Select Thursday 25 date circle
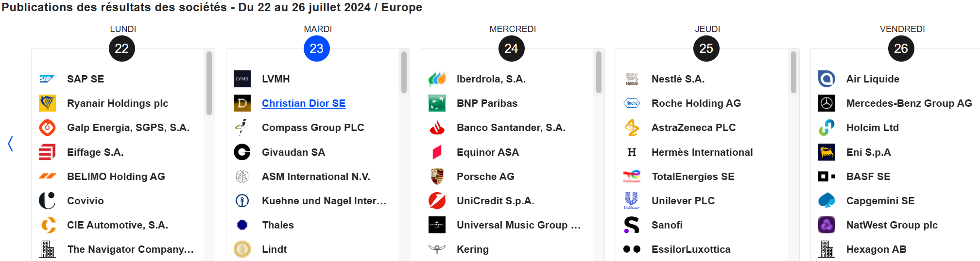Screen dimensions: 980x261 coord(706,49)
